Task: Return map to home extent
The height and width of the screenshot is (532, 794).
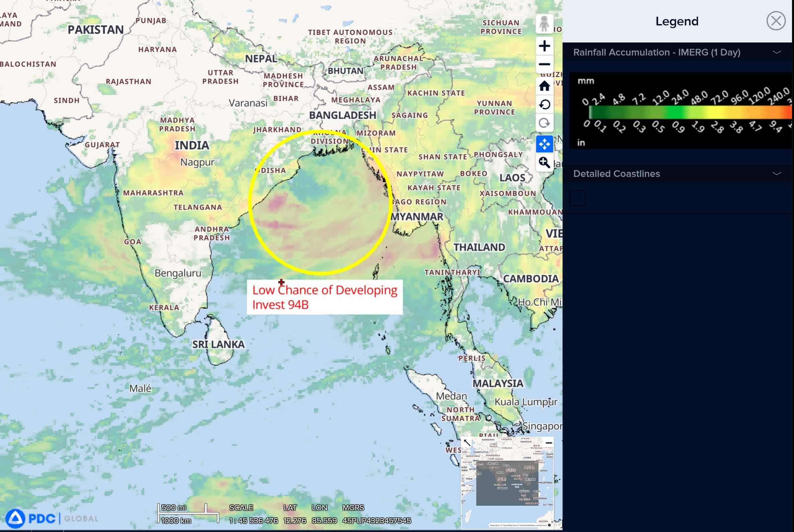Action: click(544, 86)
